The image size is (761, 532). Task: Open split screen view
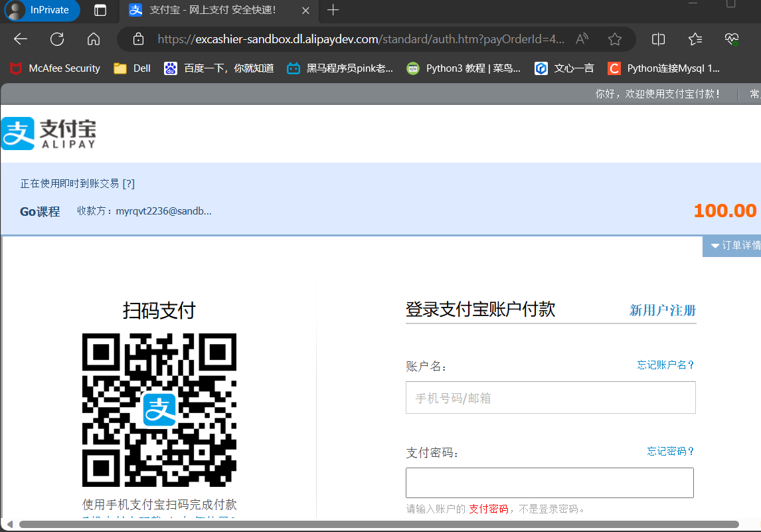coord(658,39)
